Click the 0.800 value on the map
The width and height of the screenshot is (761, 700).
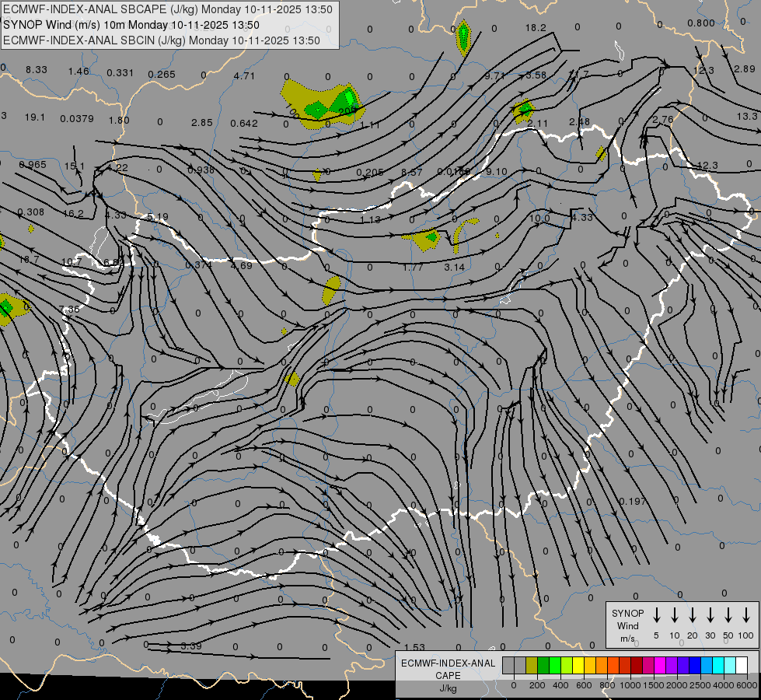point(701,23)
